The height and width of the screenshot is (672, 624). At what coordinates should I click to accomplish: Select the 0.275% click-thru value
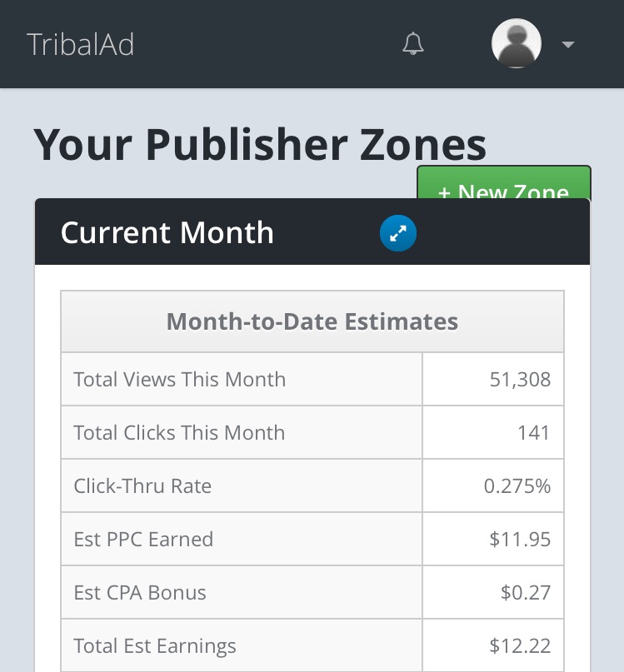[517, 486]
